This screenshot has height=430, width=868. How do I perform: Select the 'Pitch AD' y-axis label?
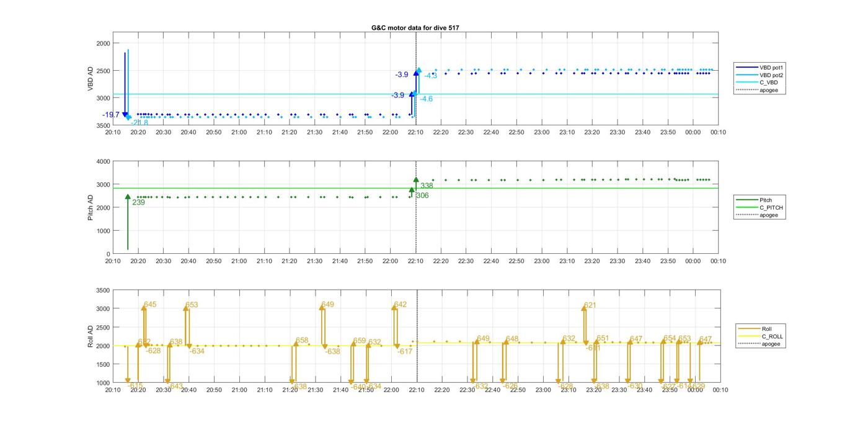[x=91, y=207]
